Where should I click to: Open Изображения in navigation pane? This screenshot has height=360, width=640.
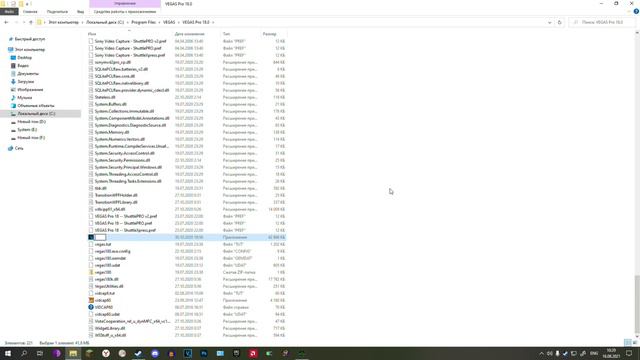point(30,89)
